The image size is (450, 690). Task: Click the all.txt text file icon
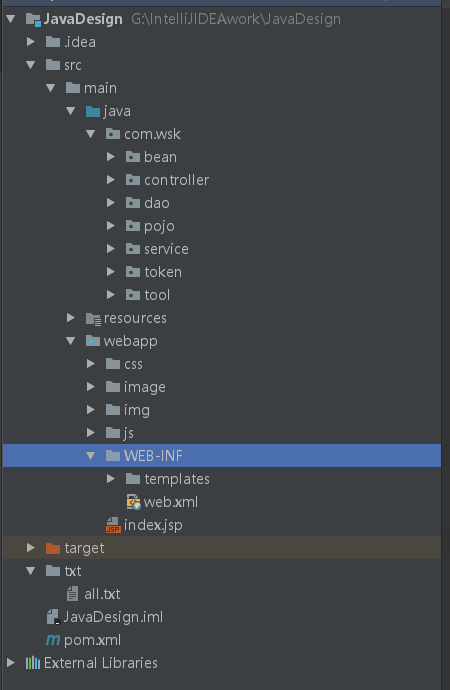tap(73, 594)
